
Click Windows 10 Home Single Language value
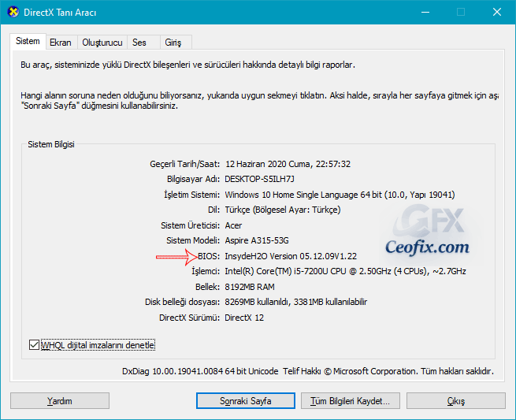[340, 195]
